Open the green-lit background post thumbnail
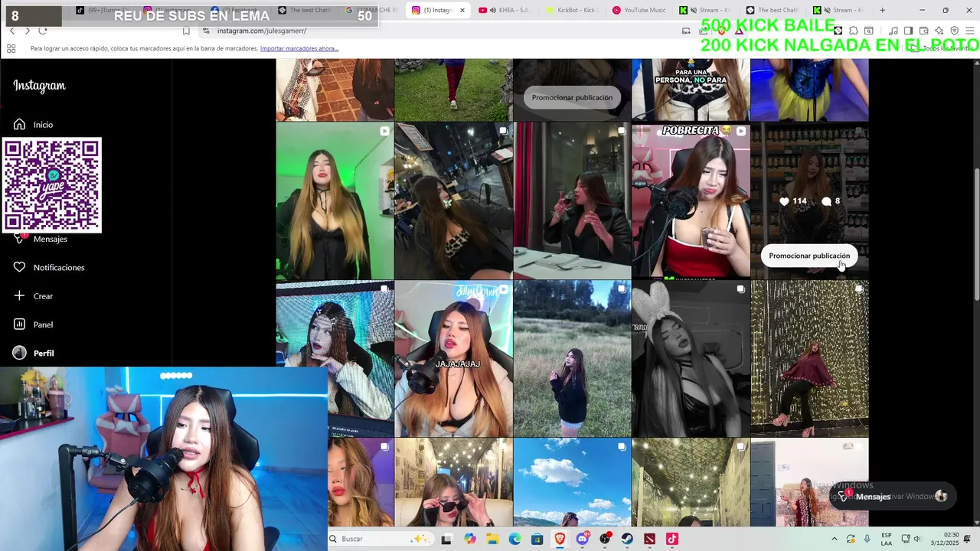This screenshot has height=551, width=980. (x=335, y=201)
